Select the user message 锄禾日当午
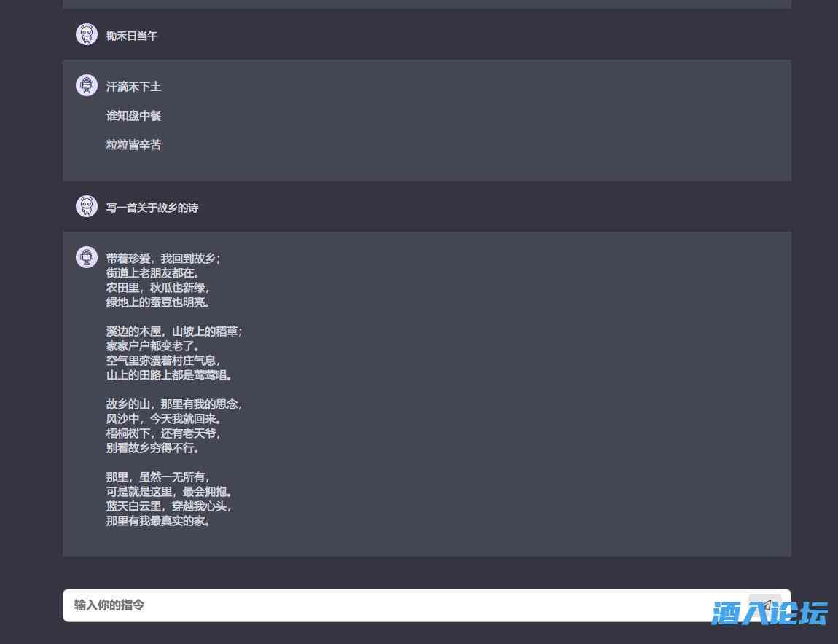Image resolution: width=838 pixels, height=644 pixels. pyautogui.click(x=131, y=36)
